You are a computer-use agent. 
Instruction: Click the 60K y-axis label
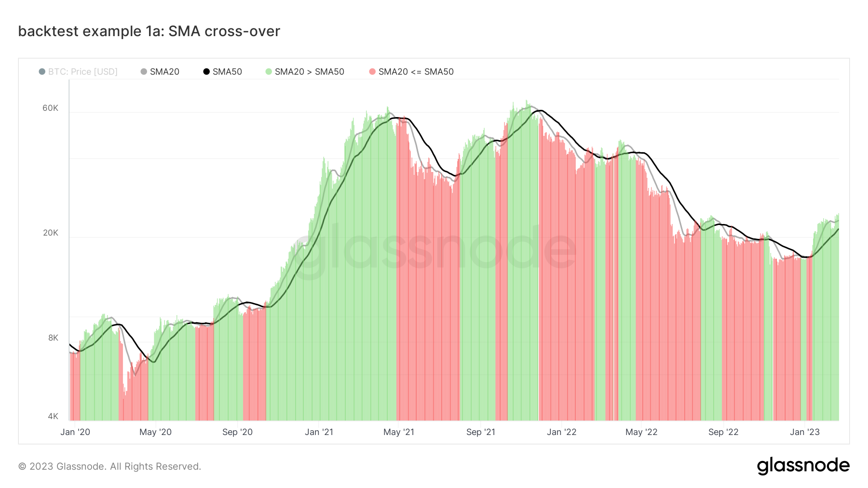click(x=50, y=108)
